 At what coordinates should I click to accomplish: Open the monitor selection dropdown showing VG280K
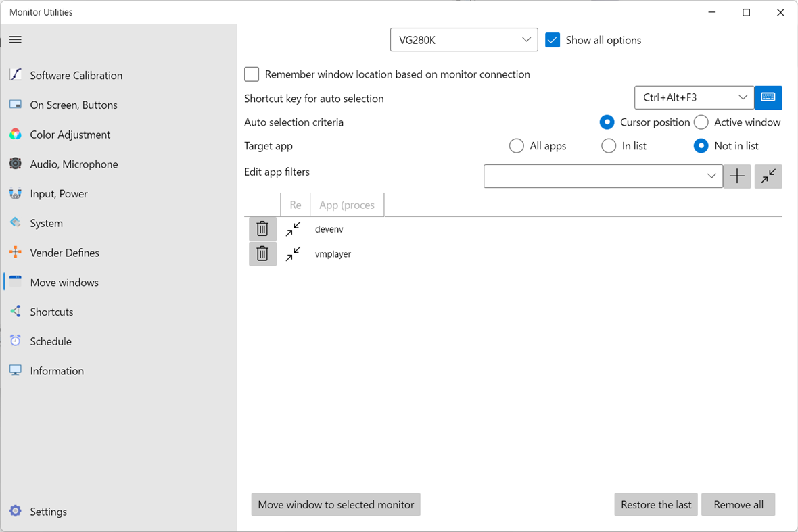tap(464, 39)
